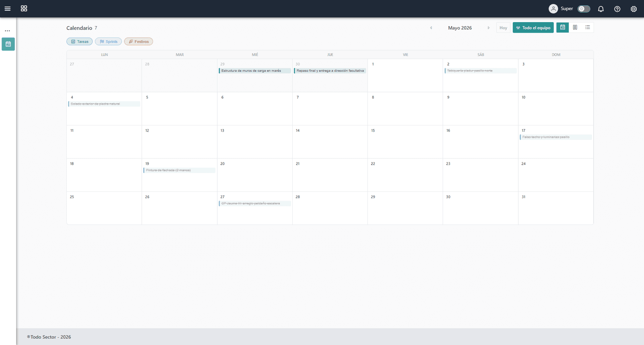
Task: Switch to list view icon
Action: [587, 27]
